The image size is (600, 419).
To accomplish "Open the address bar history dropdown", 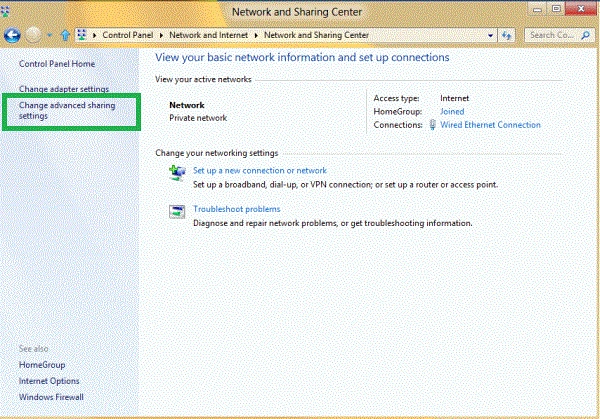I will click(490, 36).
